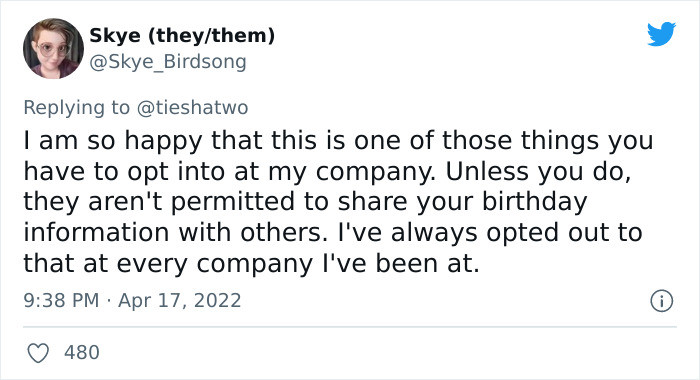Click the "Replying to" label
This screenshot has height=380, width=700.
(77, 108)
